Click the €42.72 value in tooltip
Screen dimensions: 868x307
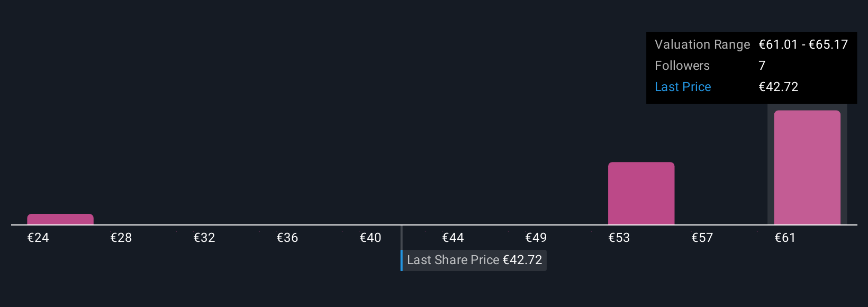779,87
